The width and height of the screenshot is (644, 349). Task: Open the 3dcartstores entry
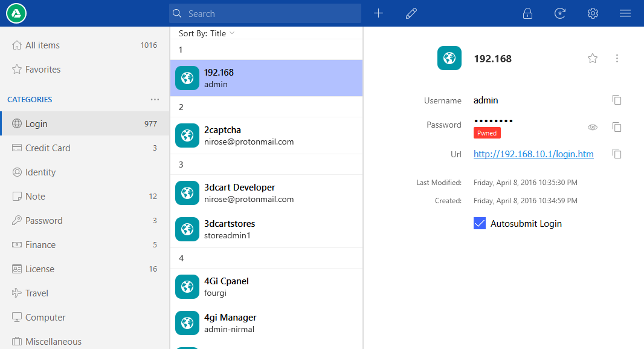pyautogui.click(x=266, y=229)
